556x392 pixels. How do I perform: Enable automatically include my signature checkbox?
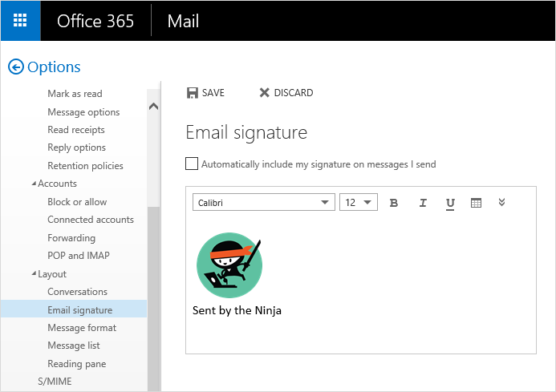tap(192, 164)
